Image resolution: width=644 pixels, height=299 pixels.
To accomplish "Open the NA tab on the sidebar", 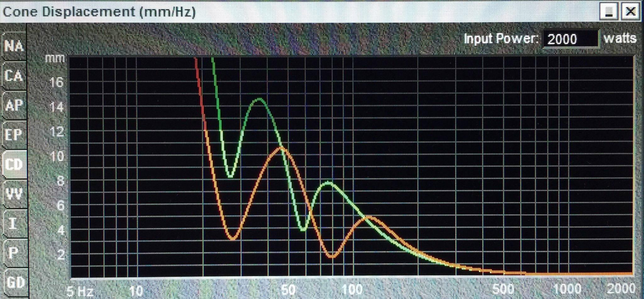I will pyautogui.click(x=14, y=46).
